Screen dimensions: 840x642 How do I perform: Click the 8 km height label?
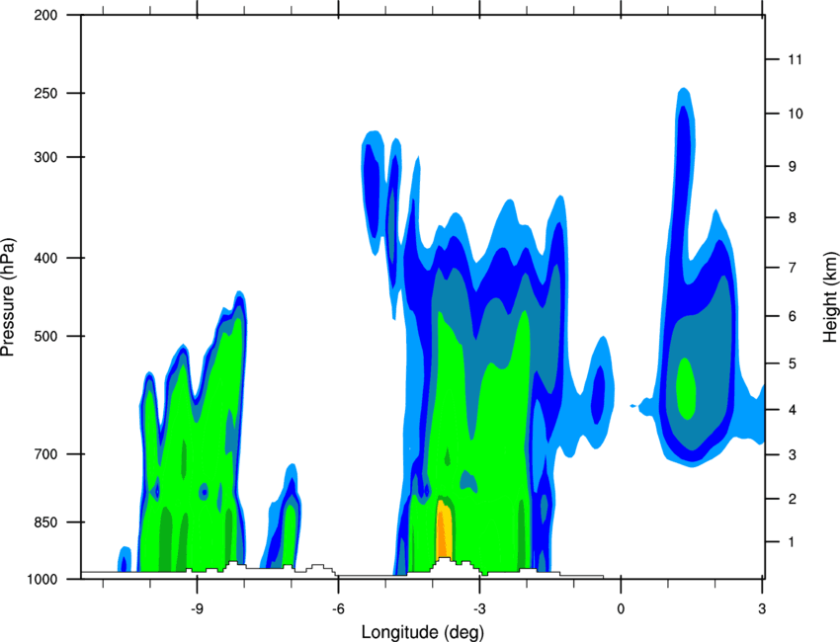pyautogui.click(x=792, y=218)
